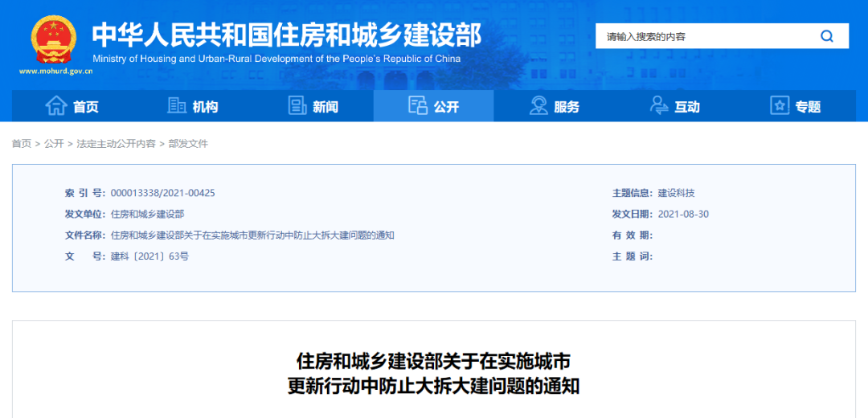Open the 互动 navigation tab
The width and height of the screenshot is (868, 418).
(x=675, y=106)
